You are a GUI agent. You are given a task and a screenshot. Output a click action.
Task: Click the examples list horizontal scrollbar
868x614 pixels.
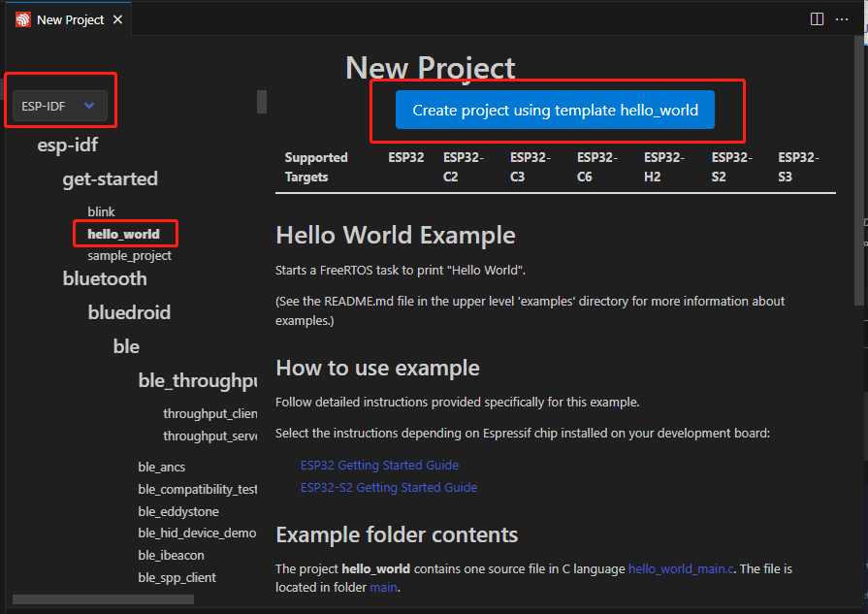103,599
